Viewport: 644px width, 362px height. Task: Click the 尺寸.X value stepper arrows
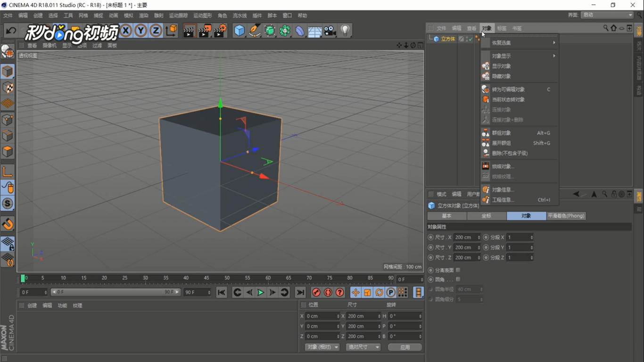point(479,238)
